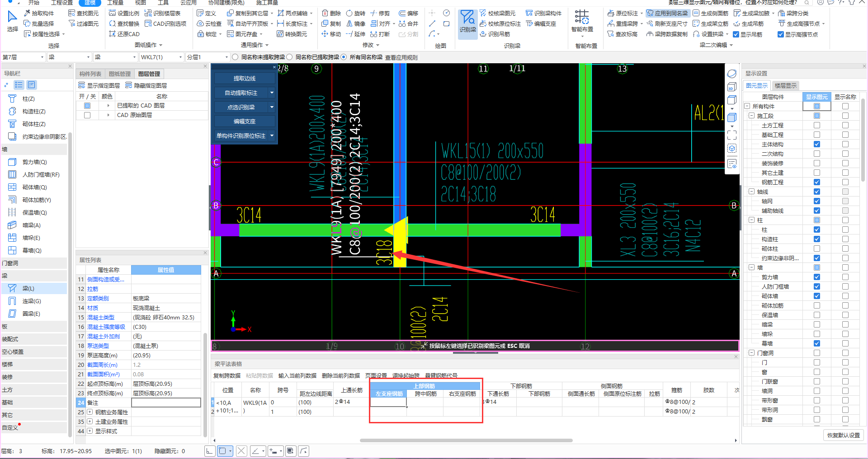Expand 土建业务属性 property group
868x459 pixels.
[90, 422]
